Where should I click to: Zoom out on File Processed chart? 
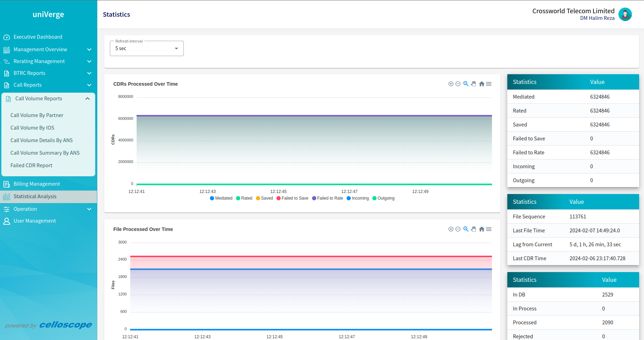pyautogui.click(x=458, y=229)
